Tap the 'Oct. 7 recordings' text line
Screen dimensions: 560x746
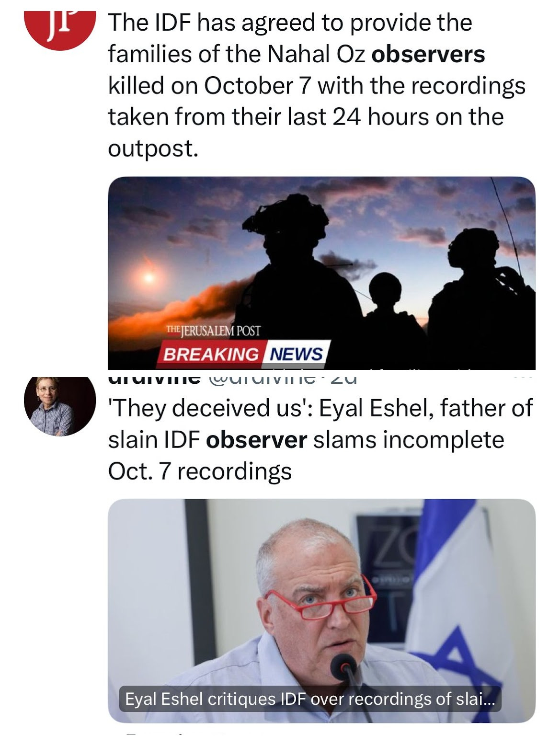(x=200, y=471)
